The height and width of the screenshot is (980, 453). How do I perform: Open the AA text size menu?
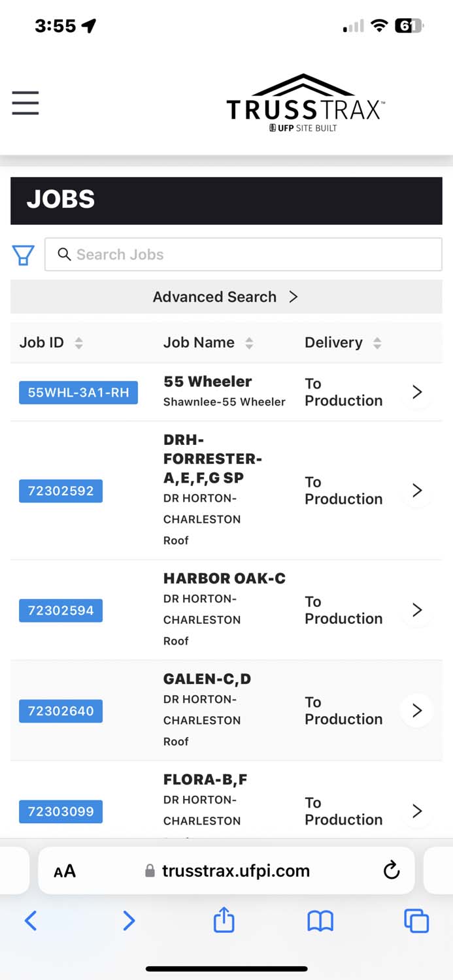pyautogui.click(x=65, y=871)
